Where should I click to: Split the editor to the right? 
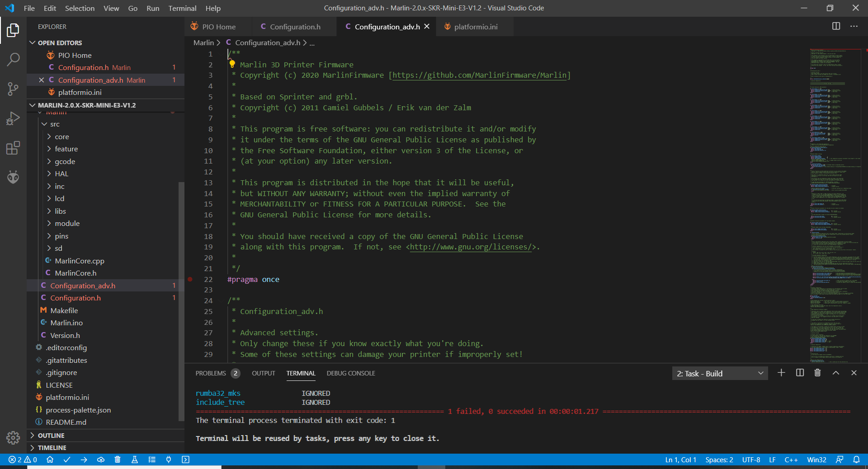point(836,26)
